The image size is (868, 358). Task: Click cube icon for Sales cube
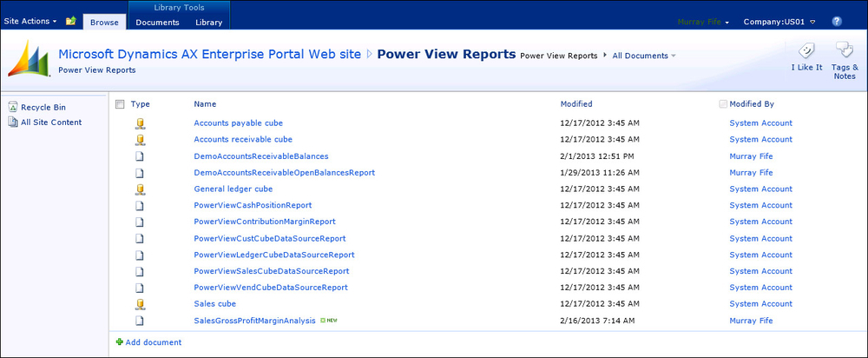140,304
